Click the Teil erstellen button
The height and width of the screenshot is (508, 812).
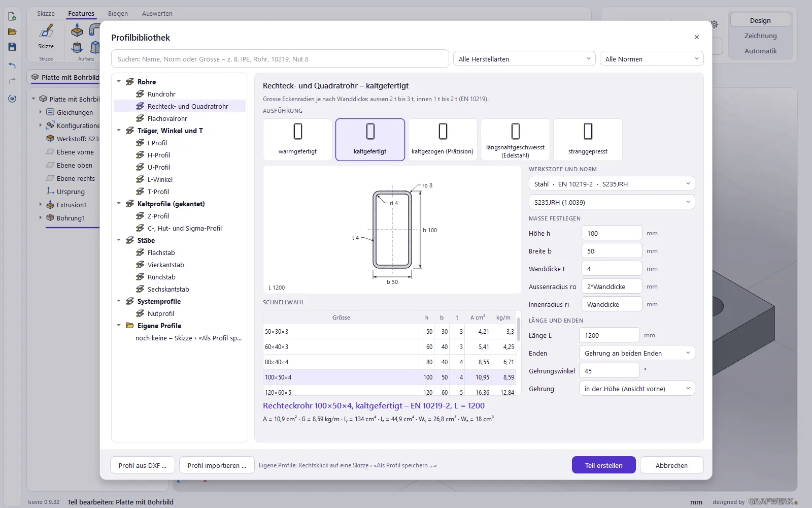click(603, 465)
